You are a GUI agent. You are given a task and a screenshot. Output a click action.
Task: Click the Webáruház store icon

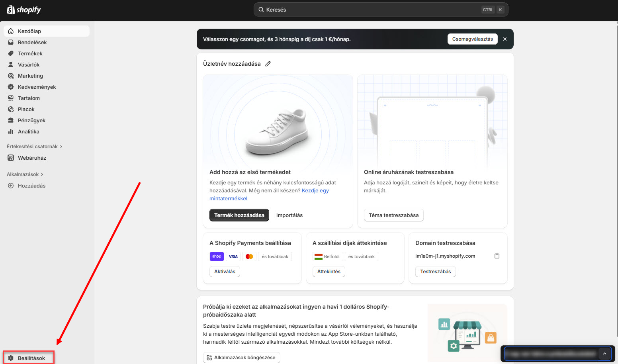tap(11, 158)
